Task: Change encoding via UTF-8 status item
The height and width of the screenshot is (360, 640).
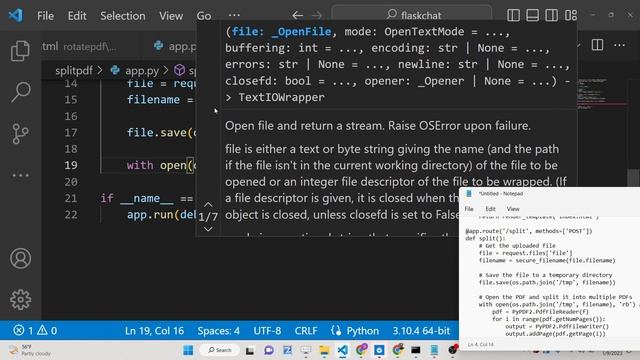Action: pyautogui.click(x=267, y=331)
